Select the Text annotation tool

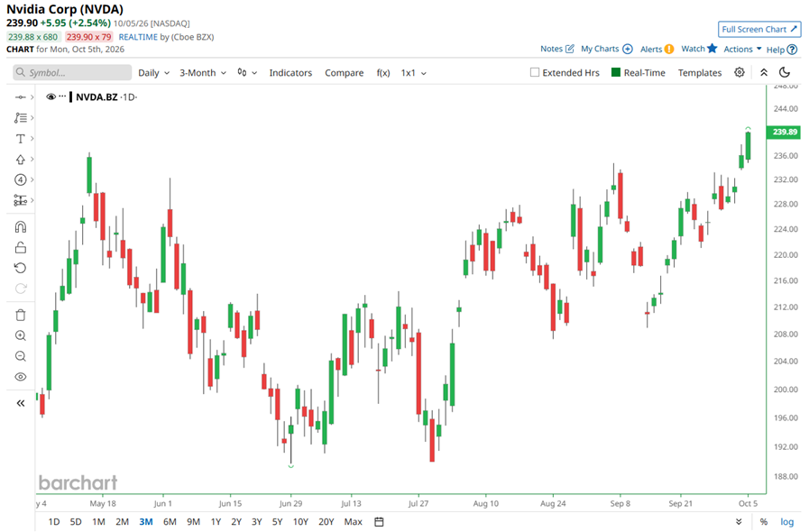[x=20, y=138]
